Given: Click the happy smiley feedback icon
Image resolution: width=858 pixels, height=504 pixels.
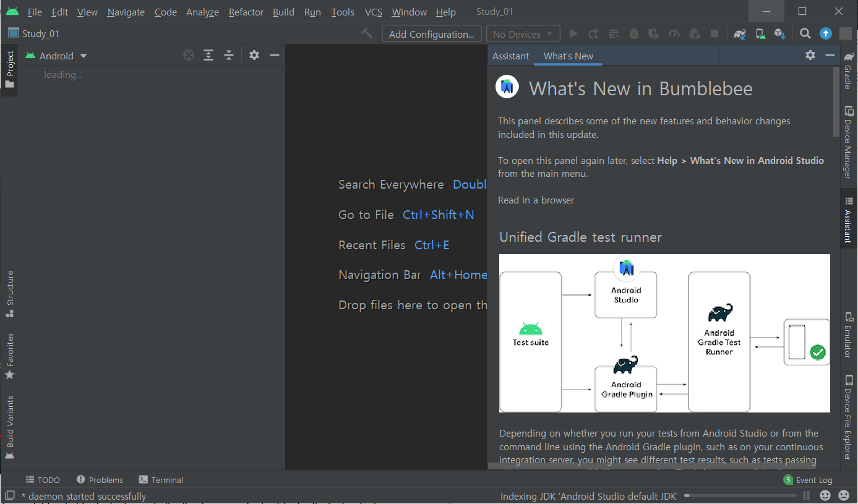Looking at the screenshot, I should click(x=825, y=495).
